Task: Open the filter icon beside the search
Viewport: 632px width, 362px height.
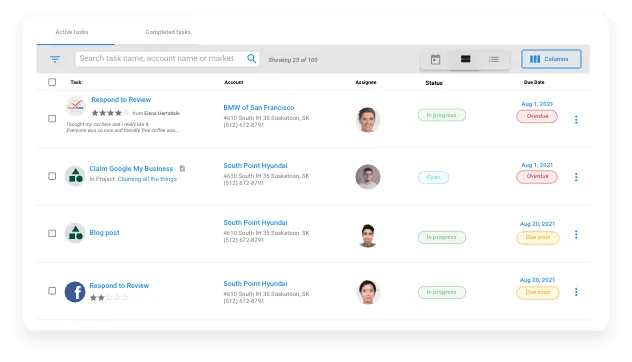Action: point(55,59)
